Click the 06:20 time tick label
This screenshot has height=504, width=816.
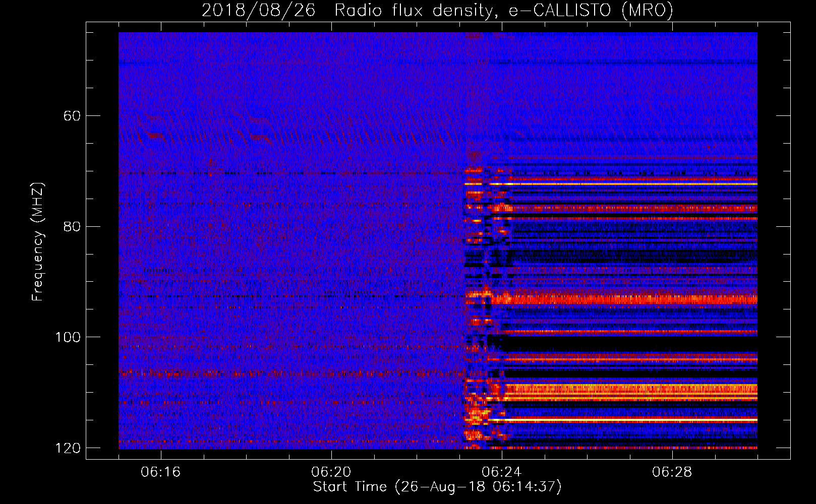331,472
